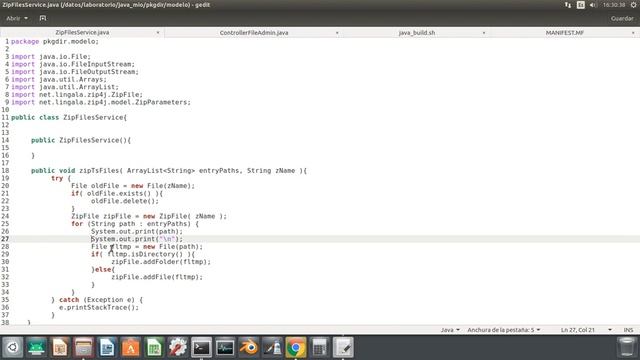
Task: Open the Ln 27, Col 21 position dropdown
Action: [586, 330]
